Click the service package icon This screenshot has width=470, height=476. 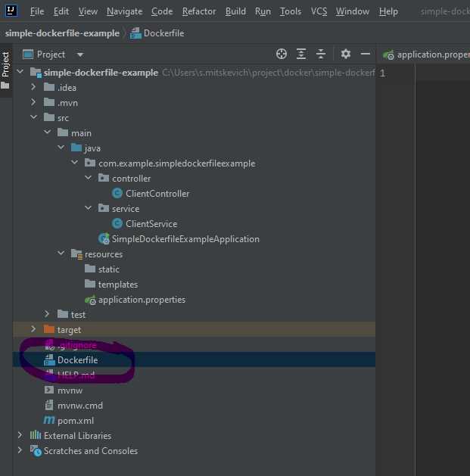(x=104, y=208)
